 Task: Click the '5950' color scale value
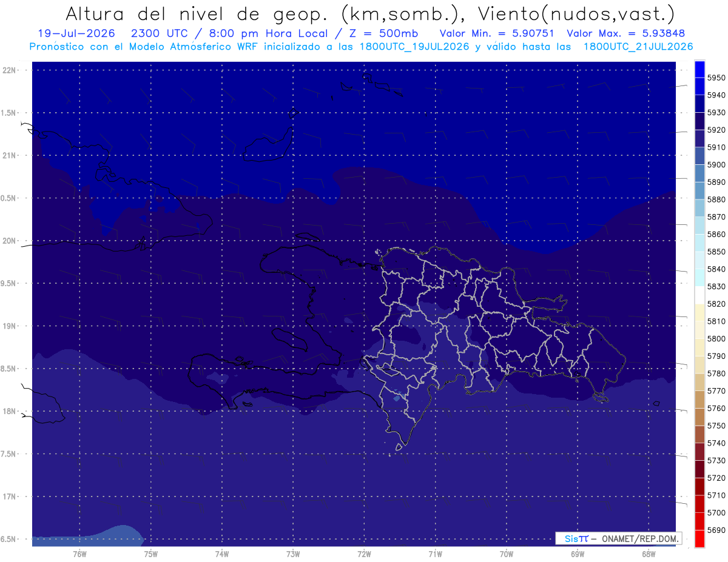(716, 78)
